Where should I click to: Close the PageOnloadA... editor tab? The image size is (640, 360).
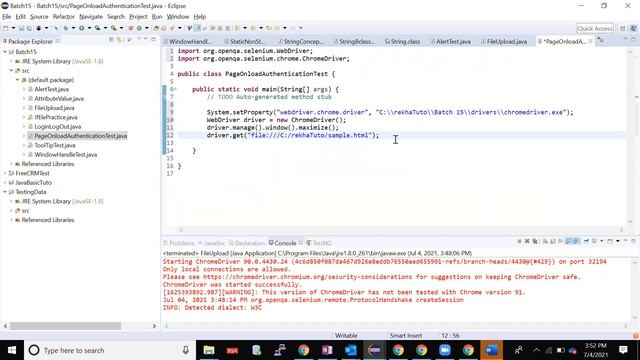coord(590,41)
